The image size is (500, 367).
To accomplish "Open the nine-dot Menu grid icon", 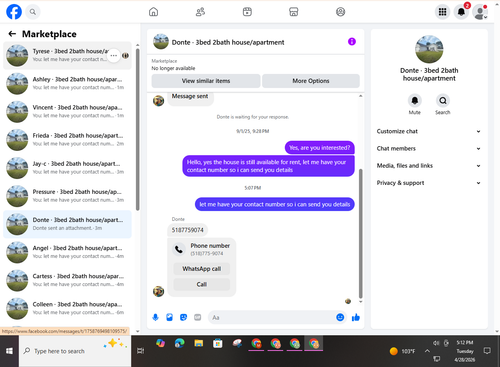I will click(442, 12).
